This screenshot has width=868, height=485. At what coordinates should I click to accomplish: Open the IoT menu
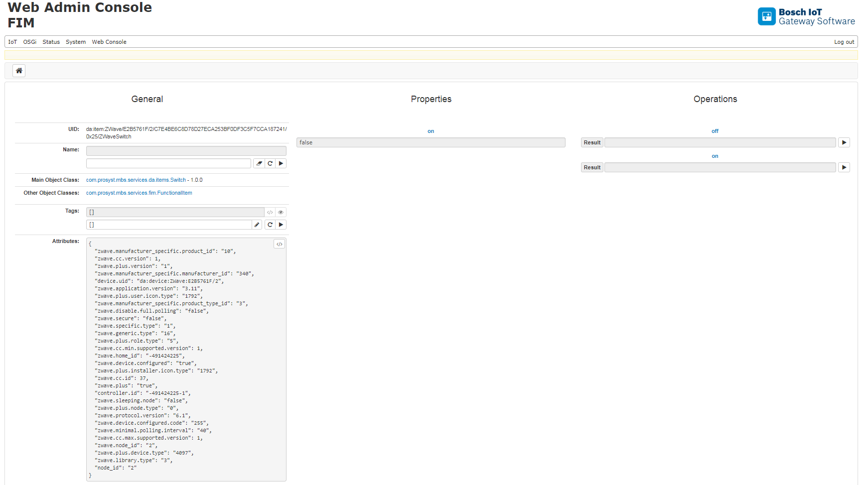12,42
